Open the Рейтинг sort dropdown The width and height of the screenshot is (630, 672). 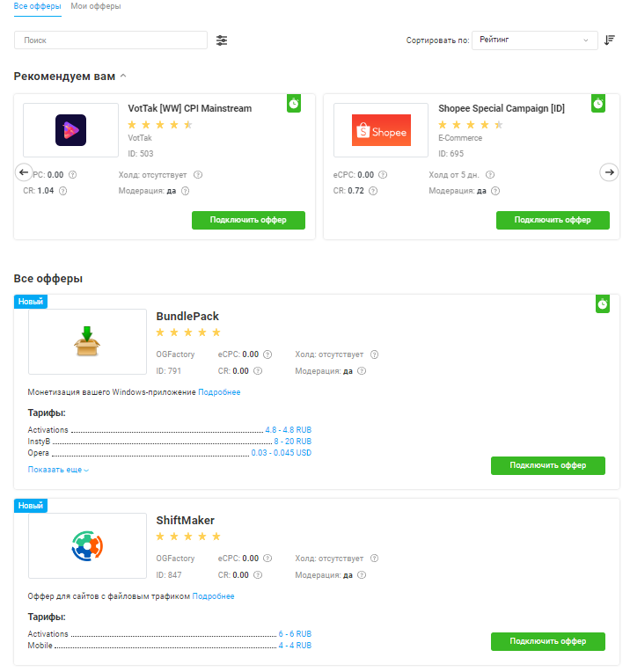pos(534,40)
